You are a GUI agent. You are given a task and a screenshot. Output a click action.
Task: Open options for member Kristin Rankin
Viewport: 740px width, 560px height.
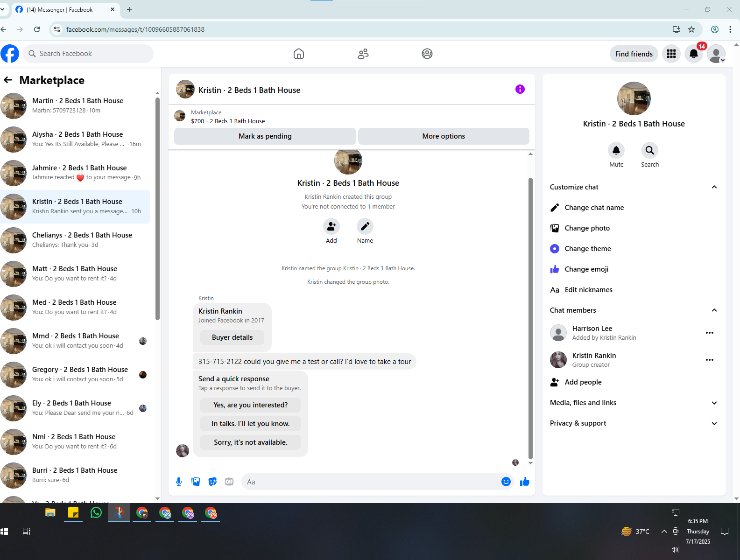click(x=710, y=360)
